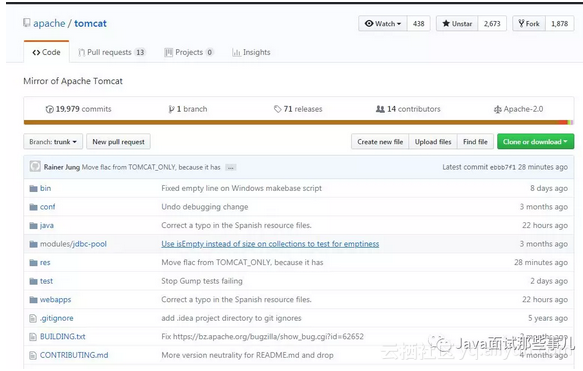Open the Rainer Jung author link
The height and width of the screenshot is (371, 583).
[62, 167]
